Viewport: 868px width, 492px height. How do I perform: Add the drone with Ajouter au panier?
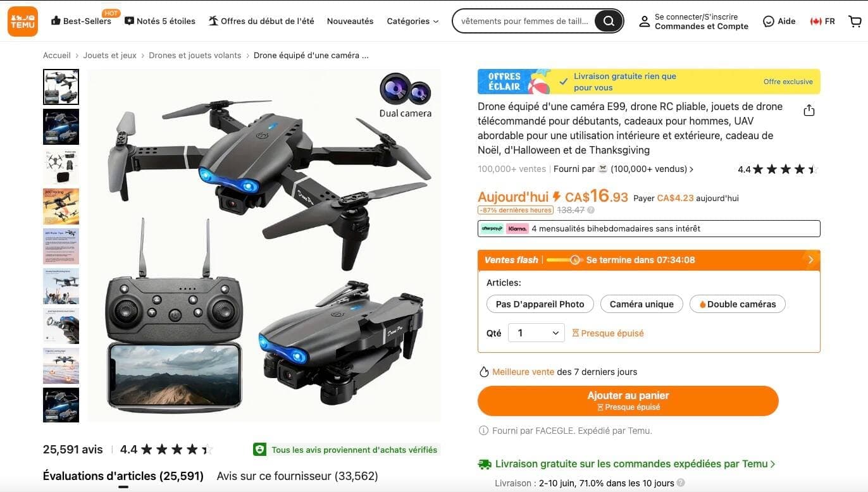tap(628, 400)
